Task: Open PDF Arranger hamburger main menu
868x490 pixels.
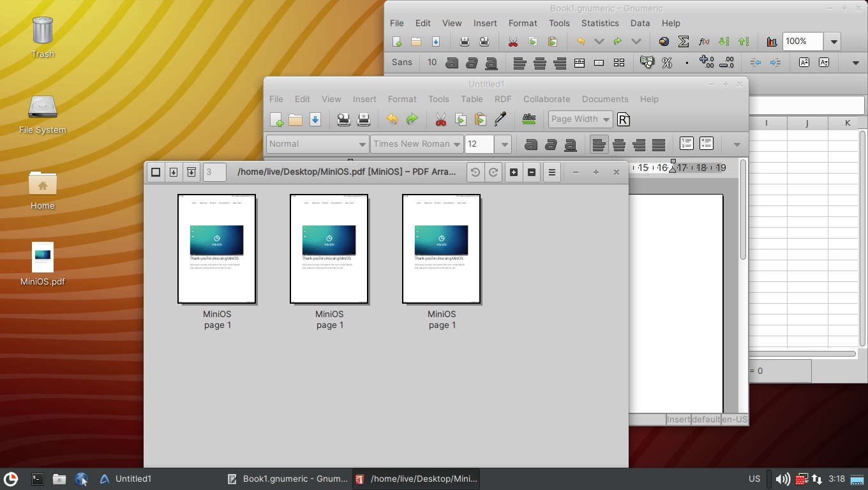Action: click(x=552, y=172)
